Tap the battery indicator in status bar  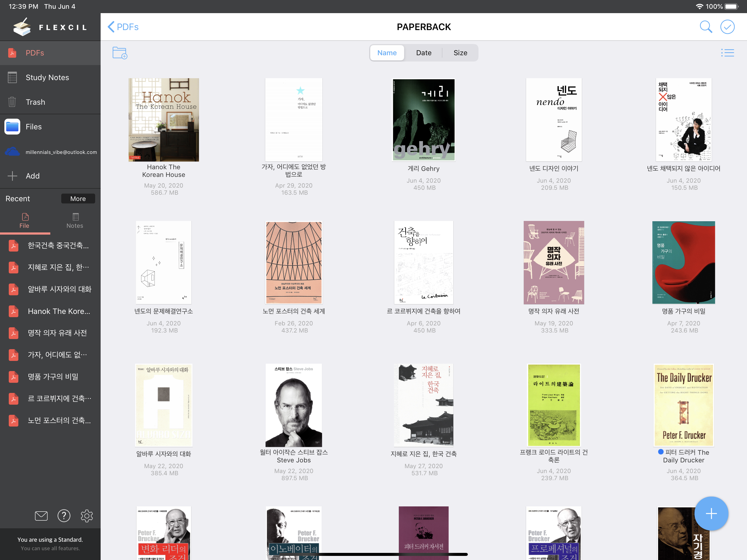(731, 6)
